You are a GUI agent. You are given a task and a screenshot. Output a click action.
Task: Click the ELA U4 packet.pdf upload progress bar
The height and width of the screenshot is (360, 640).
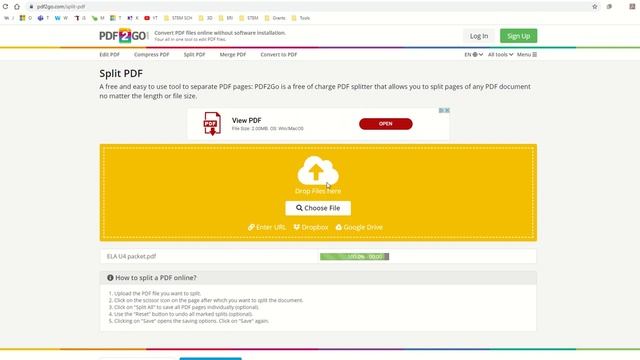coord(354,256)
